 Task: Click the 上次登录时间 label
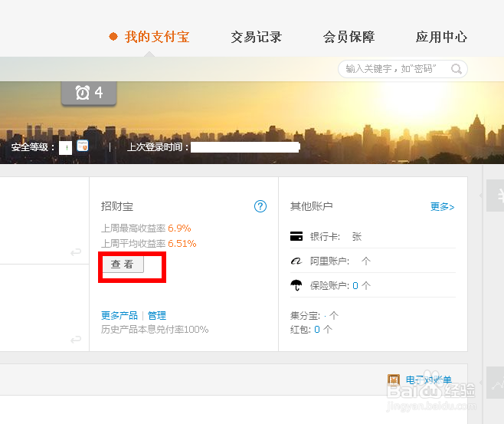tap(158, 147)
